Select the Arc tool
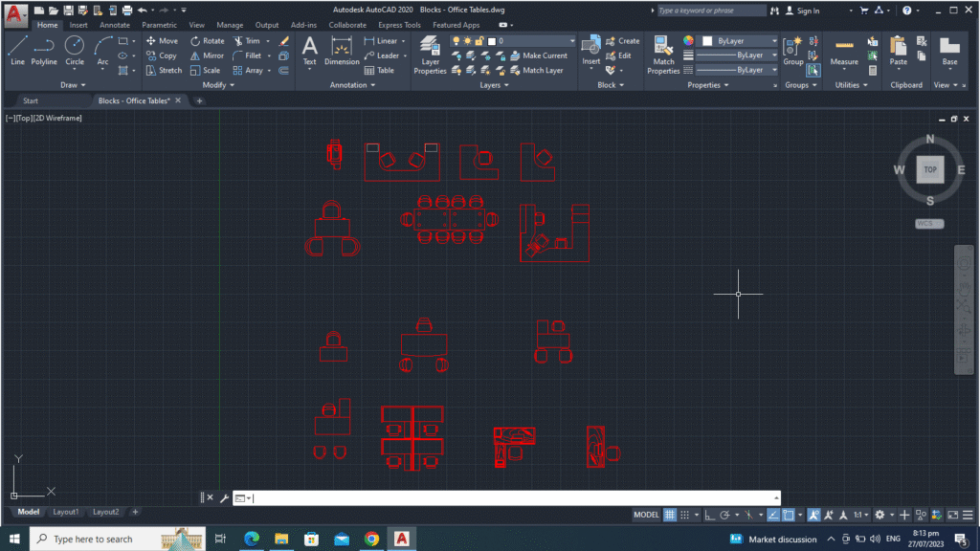The image size is (980, 551). pyautogui.click(x=102, y=51)
